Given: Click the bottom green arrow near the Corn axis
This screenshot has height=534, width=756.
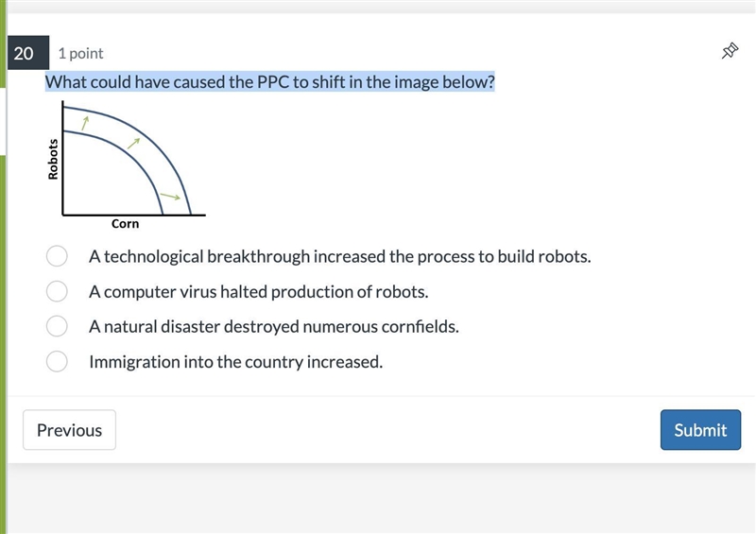Looking at the screenshot, I should [170, 197].
